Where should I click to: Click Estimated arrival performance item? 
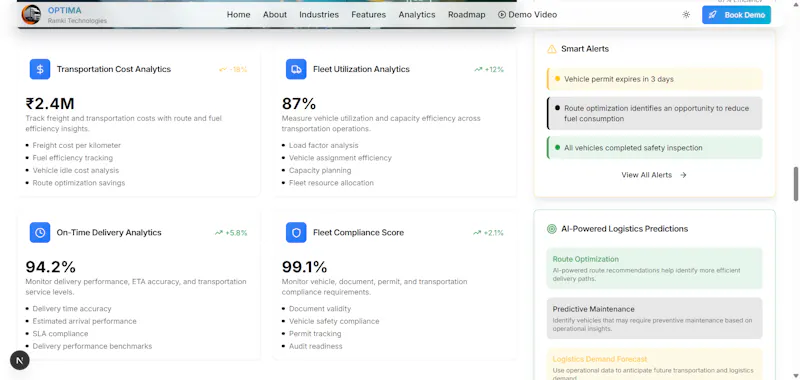click(84, 321)
